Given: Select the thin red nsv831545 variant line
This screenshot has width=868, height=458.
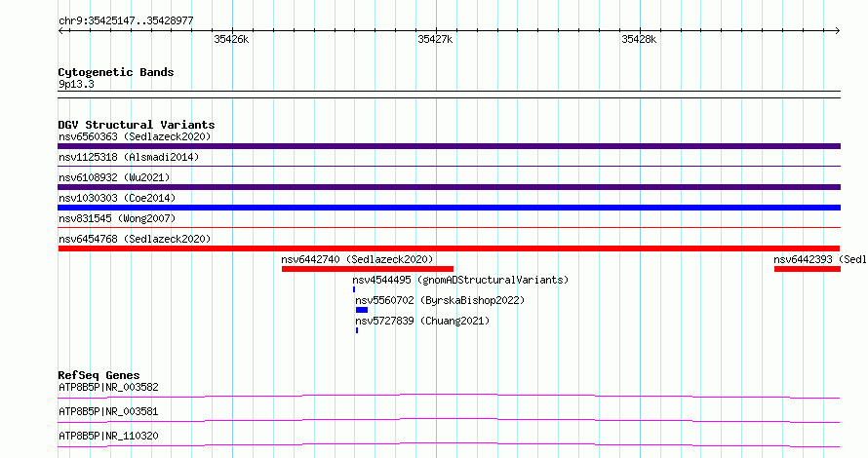Looking at the screenshot, I should tap(449, 228).
